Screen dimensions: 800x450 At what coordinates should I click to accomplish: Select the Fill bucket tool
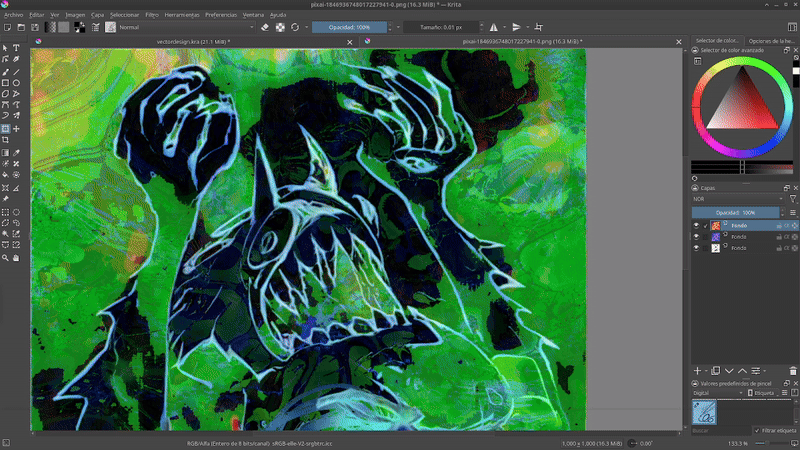[x=5, y=175]
